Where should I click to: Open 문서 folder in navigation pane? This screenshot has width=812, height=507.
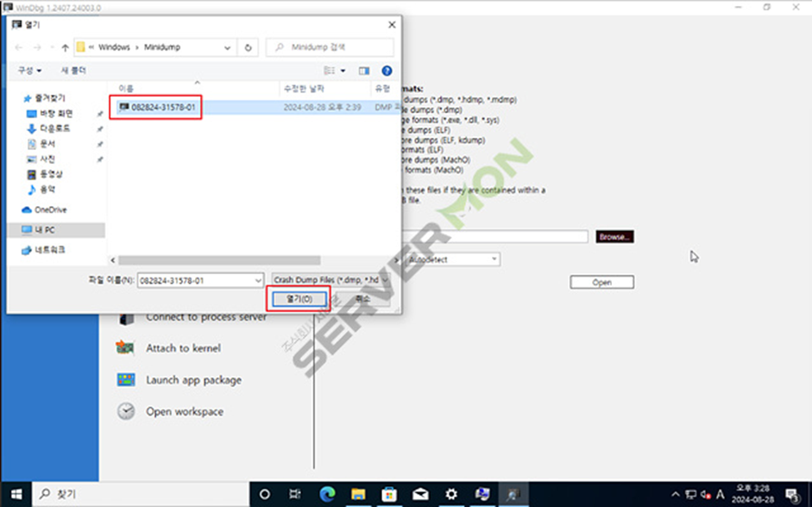pos(41,144)
